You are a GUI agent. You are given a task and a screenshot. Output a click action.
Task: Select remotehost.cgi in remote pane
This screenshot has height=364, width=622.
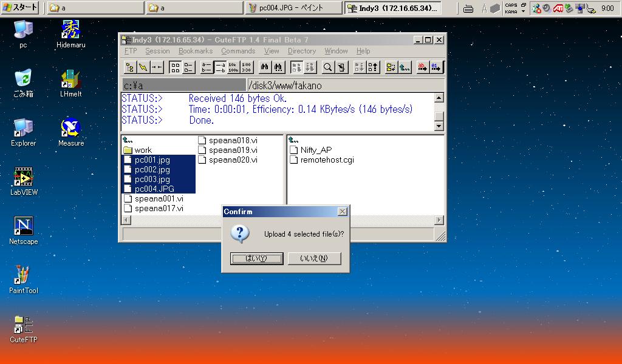(x=327, y=160)
